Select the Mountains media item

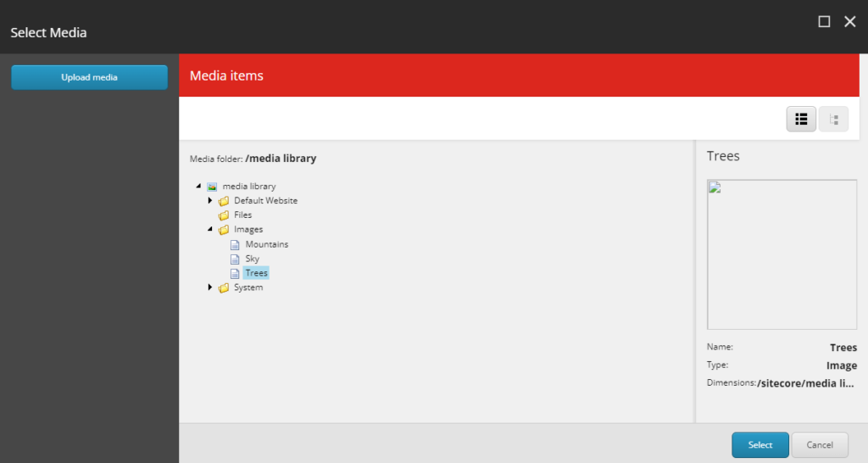coord(266,244)
